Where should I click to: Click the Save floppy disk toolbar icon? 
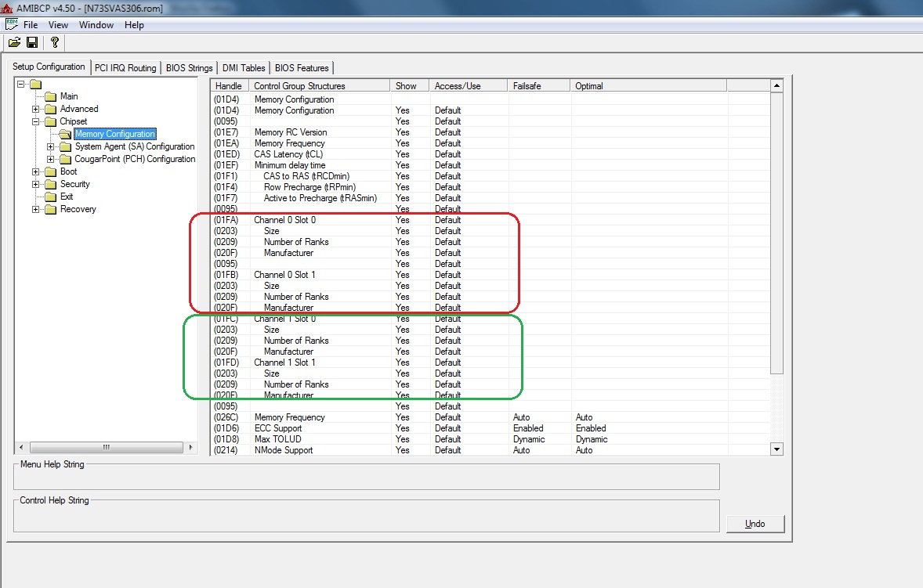pyautogui.click(x=32, y=42)
